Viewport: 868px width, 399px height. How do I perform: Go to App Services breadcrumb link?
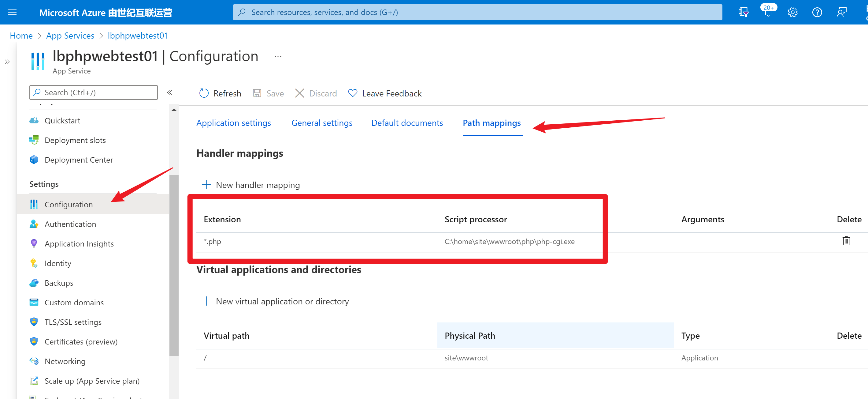(70, 36)
